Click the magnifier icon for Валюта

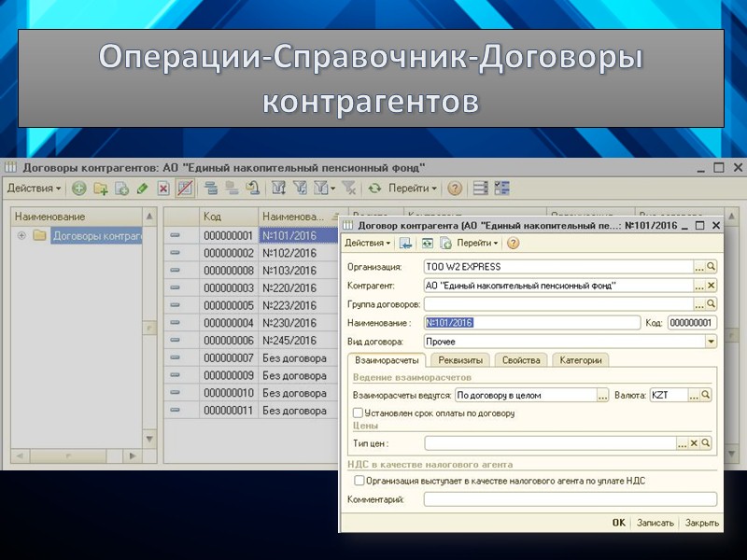pos(706,395)
